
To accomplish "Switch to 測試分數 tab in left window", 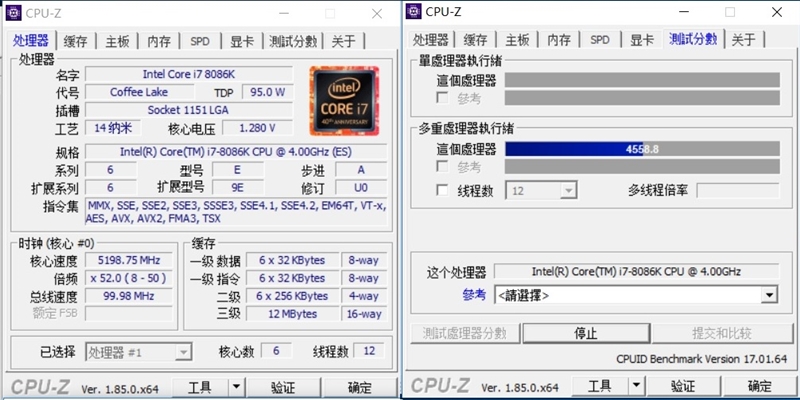I will (293, 41).
